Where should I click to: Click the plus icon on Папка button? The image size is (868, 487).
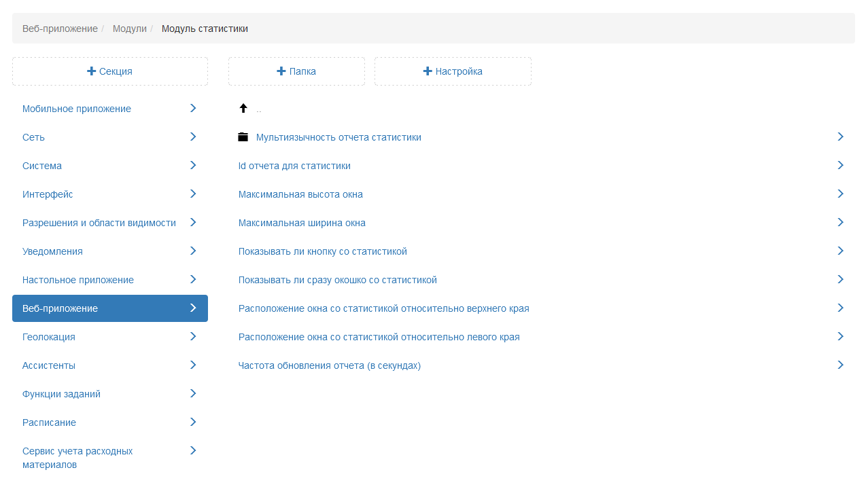pos(281,71)
